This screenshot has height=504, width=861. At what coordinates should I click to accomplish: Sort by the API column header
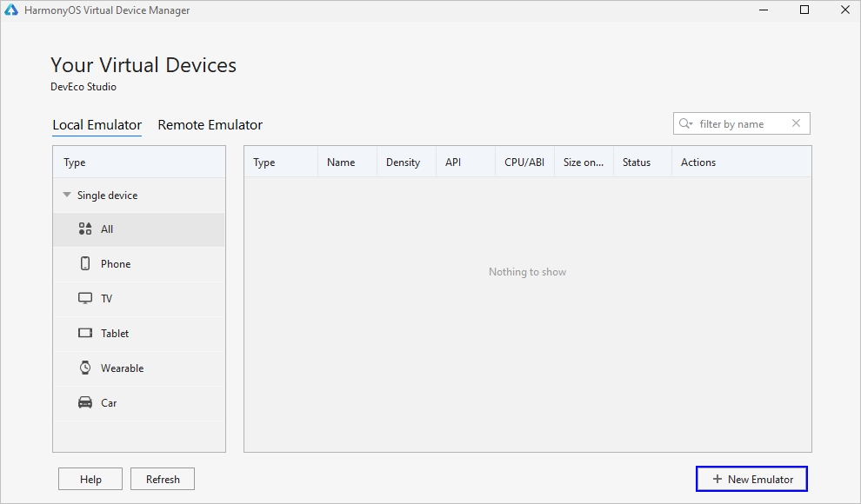pos(453,162)
